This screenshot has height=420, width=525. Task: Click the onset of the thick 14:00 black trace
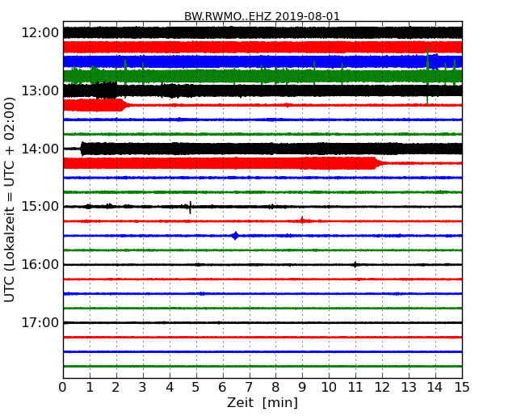82,149
